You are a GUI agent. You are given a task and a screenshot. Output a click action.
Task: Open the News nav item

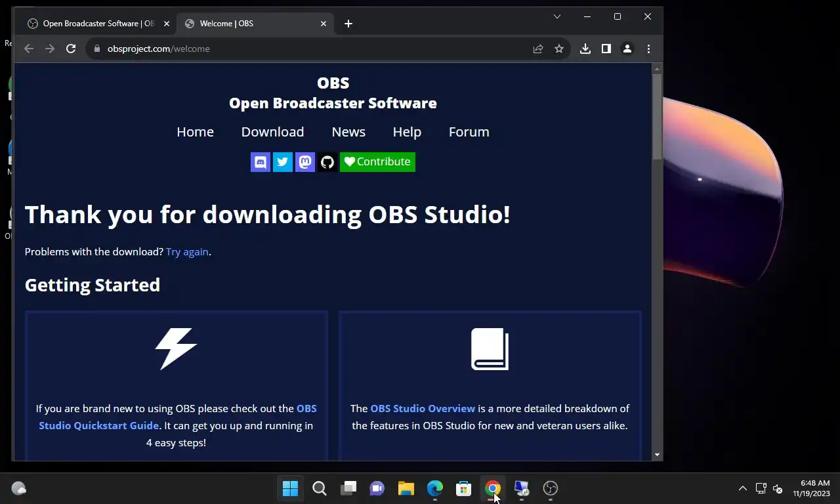coord(348,132)
